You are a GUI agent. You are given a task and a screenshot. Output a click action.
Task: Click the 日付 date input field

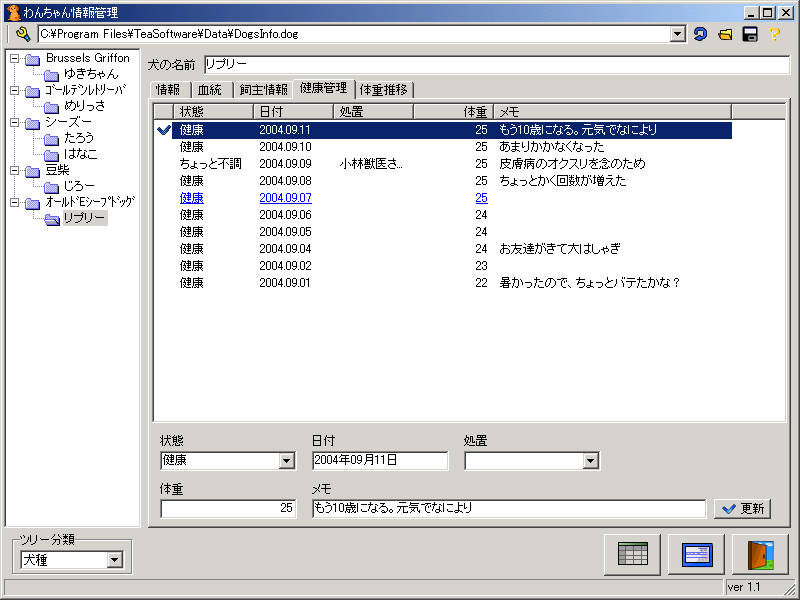point(380,460)
